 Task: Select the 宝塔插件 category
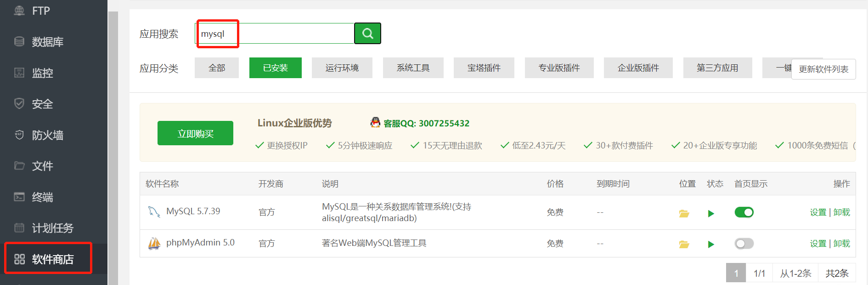click(x=484, y=68)
